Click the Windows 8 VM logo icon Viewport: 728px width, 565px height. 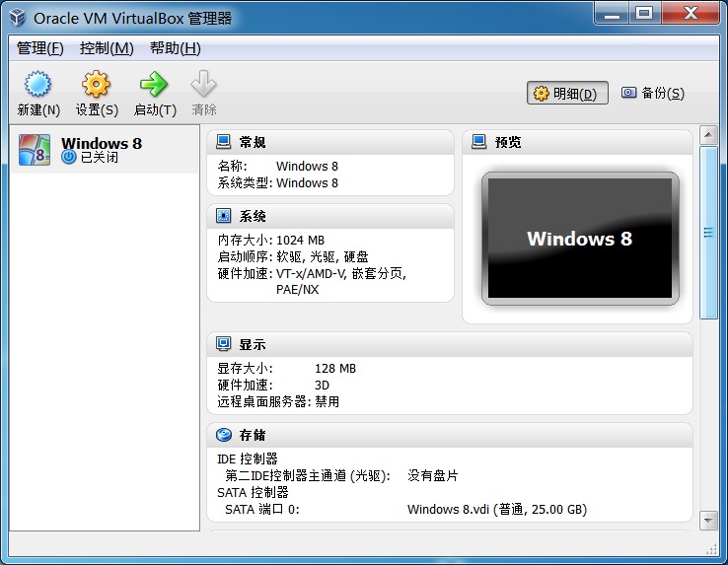coord(35,150)
